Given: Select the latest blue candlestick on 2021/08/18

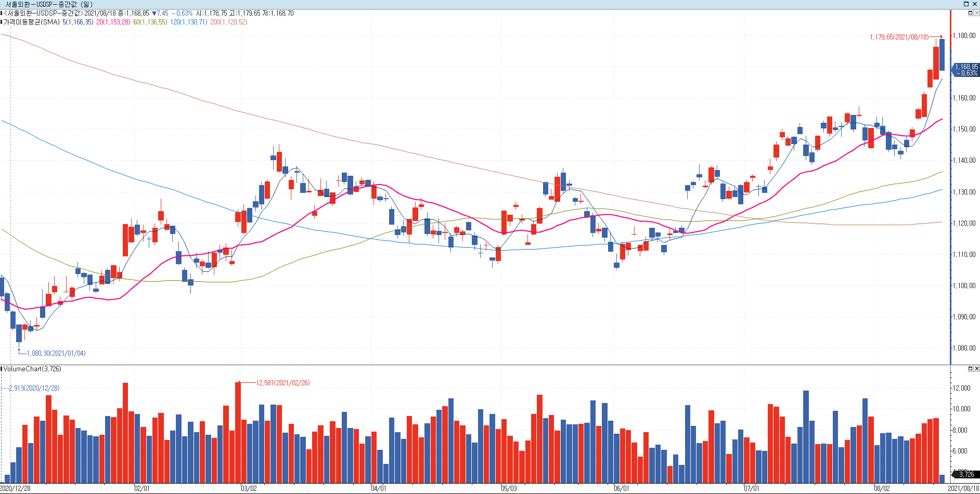Looking at the screenshot, I should [x=942, y=55].
